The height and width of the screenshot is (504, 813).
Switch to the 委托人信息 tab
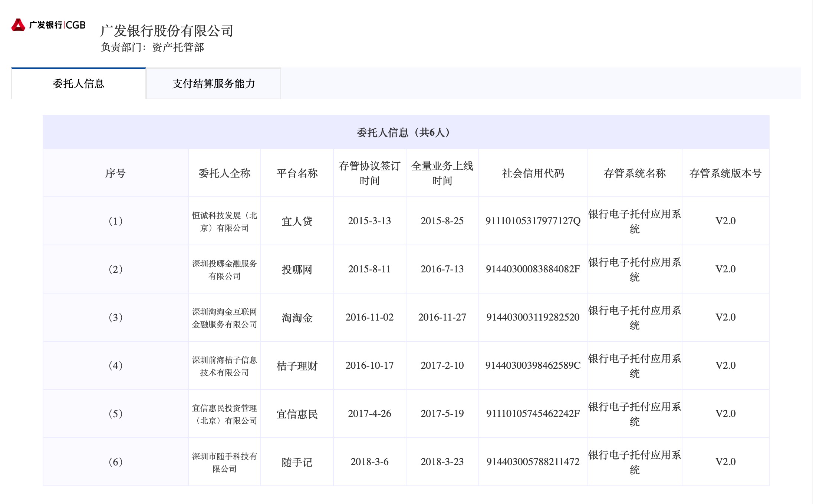pyautogui.click(x=79, y=84)
